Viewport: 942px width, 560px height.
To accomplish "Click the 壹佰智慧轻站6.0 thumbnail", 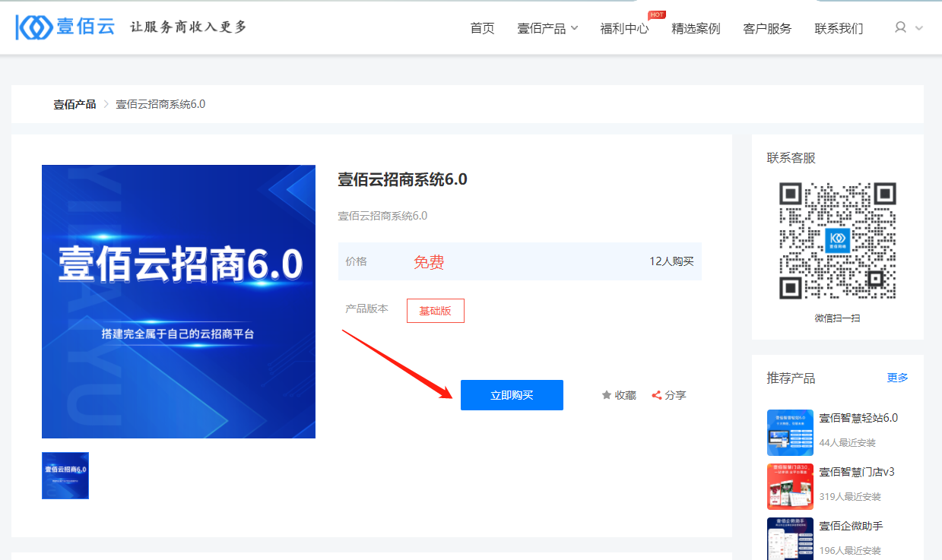I will point(790,432).
